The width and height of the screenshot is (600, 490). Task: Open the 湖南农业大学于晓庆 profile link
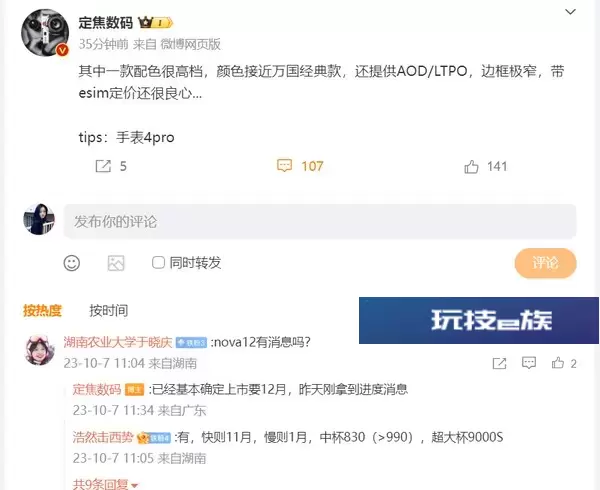coord(118,342)
